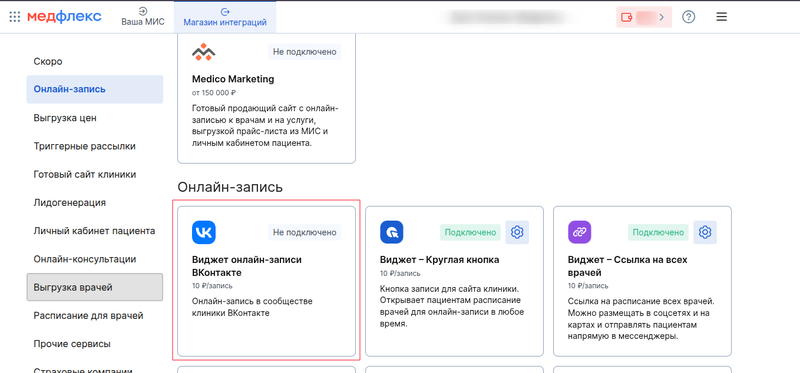The image size is (800, 373).
Task: Click Не подключено badge on VK widget
Action: tap(305, 232)
